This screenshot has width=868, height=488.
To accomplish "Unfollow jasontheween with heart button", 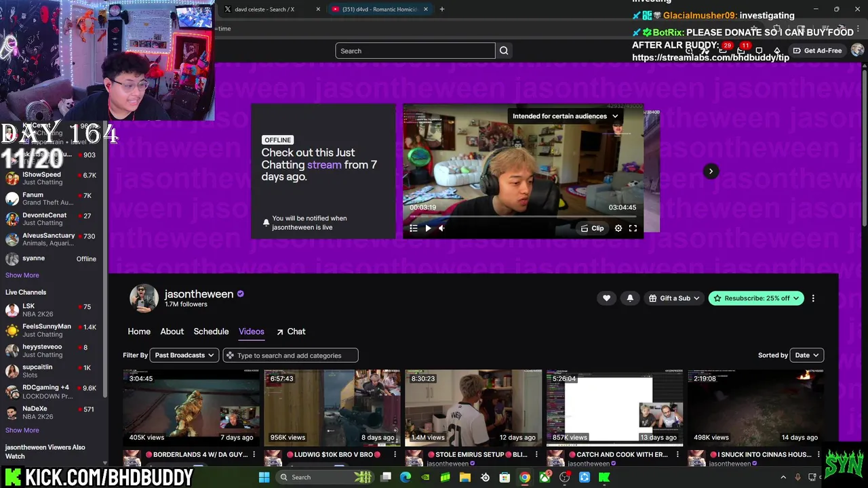I will point(606,298).
